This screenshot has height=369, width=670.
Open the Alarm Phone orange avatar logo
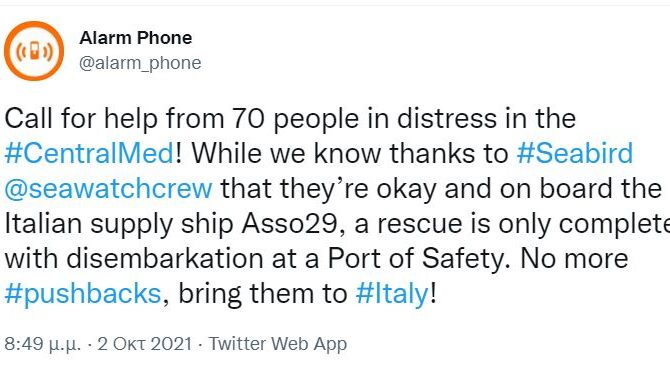coord(34,51)
